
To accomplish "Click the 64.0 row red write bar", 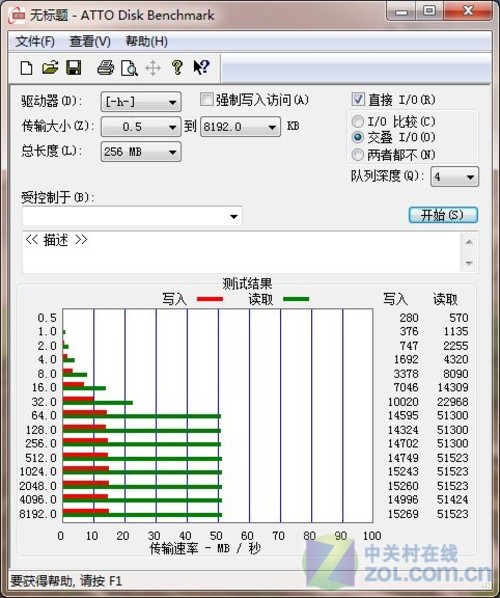I will pos(85,412).
